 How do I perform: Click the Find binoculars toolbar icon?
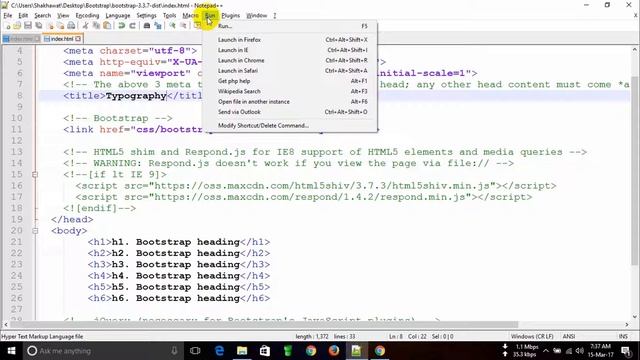pos(147,26)
